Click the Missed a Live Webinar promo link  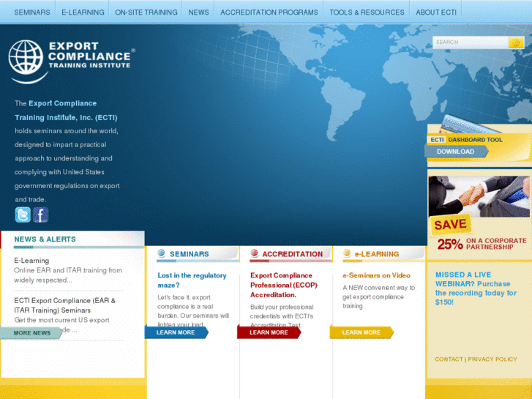tap(476, 288)
